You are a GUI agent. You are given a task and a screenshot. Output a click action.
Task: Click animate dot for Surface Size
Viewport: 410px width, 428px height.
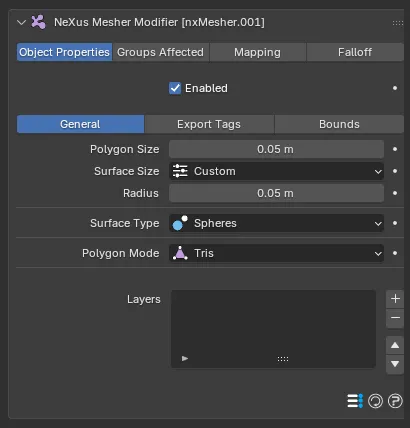395,171
